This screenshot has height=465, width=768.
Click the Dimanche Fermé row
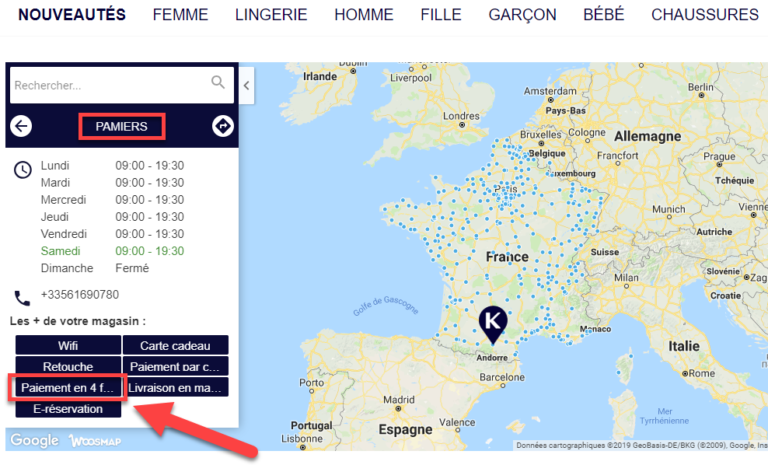point(95,268)
